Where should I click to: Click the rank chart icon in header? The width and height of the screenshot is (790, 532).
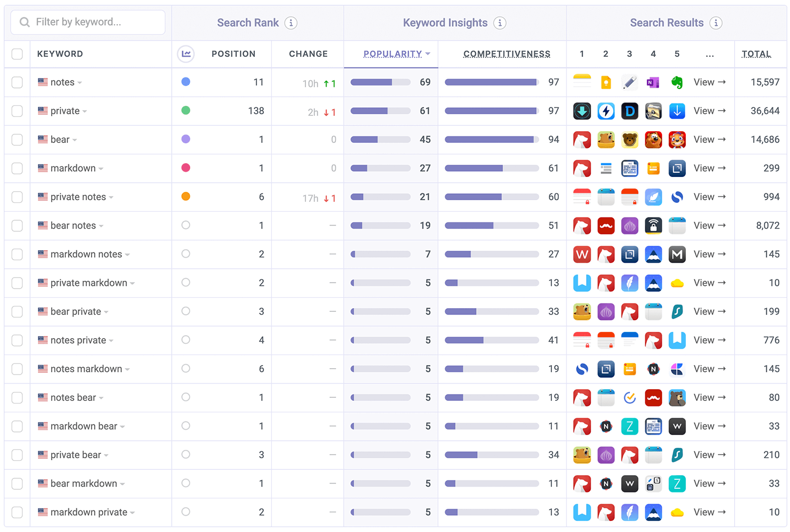click(x=186, y=54)
